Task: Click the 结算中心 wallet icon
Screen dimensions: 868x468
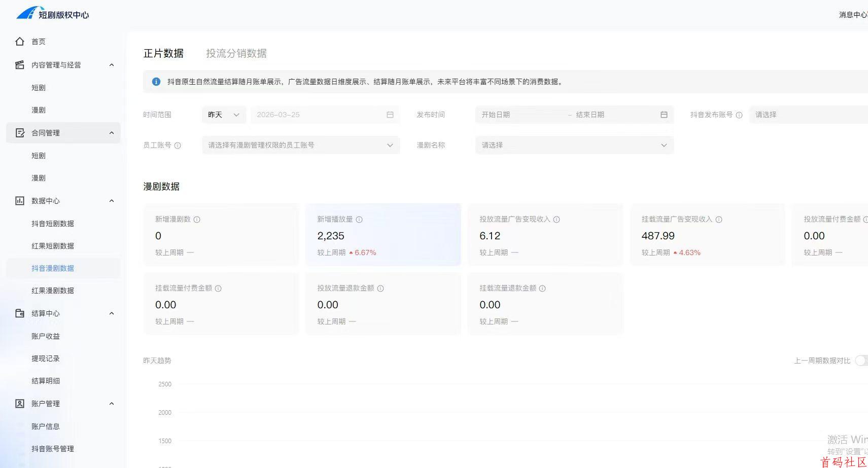Action: point(20,313)
